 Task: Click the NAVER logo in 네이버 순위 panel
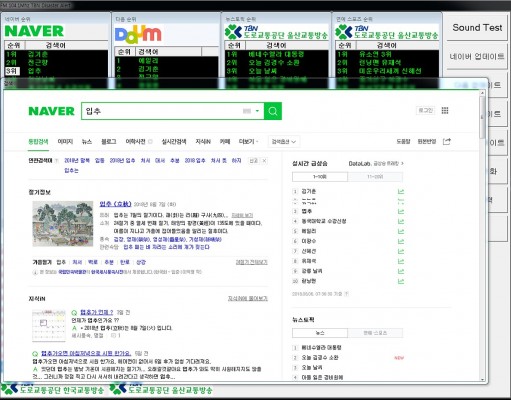pos(34,31)
